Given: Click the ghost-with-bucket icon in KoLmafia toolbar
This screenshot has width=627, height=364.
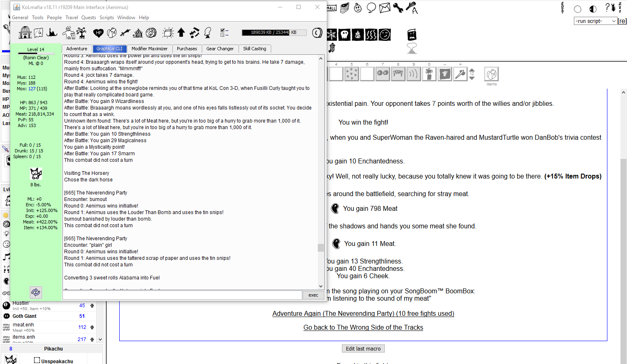Looking at the screenshot, I should 68,33.
